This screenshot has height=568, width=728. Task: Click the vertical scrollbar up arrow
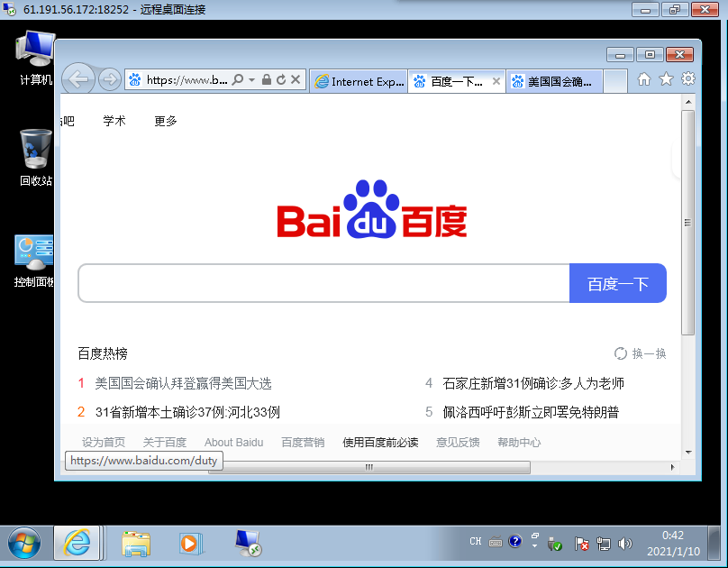[x=688, y=102]
